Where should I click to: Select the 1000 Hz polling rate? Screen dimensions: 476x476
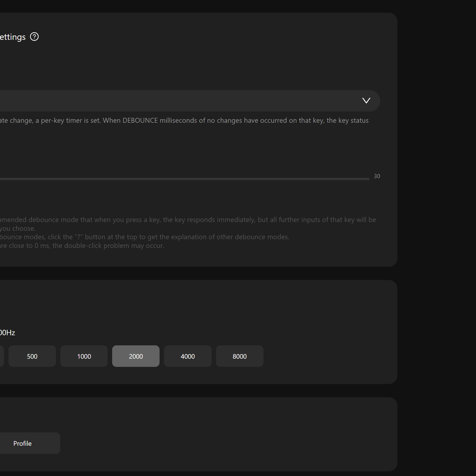84,356
